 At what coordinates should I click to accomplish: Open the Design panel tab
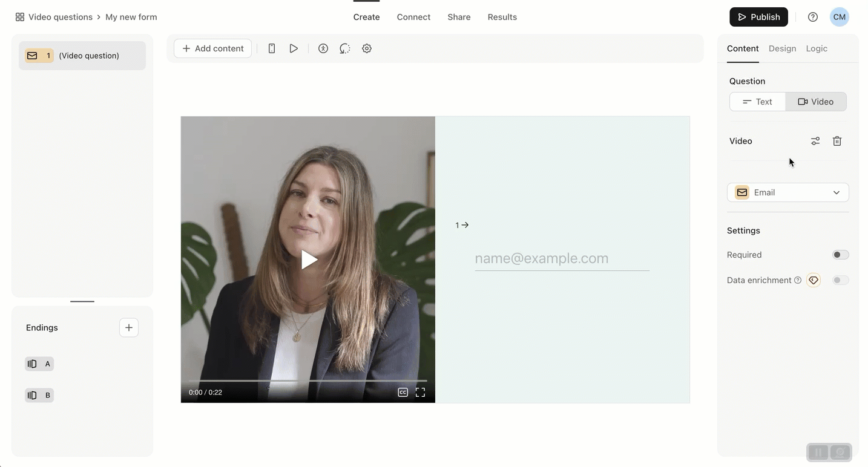[x=783, y=48]
